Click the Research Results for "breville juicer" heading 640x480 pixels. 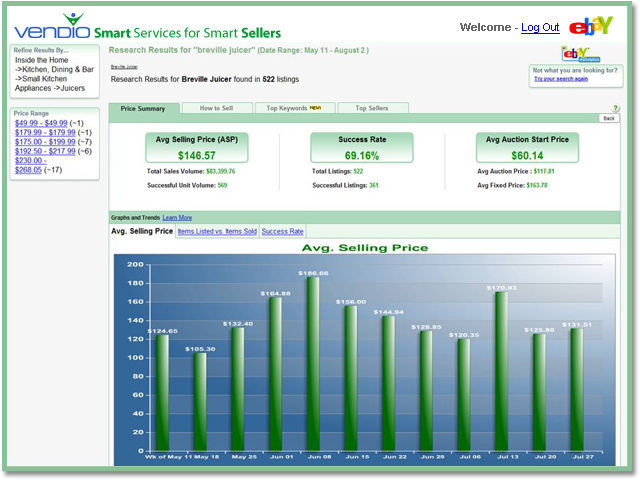click(238, 50)
